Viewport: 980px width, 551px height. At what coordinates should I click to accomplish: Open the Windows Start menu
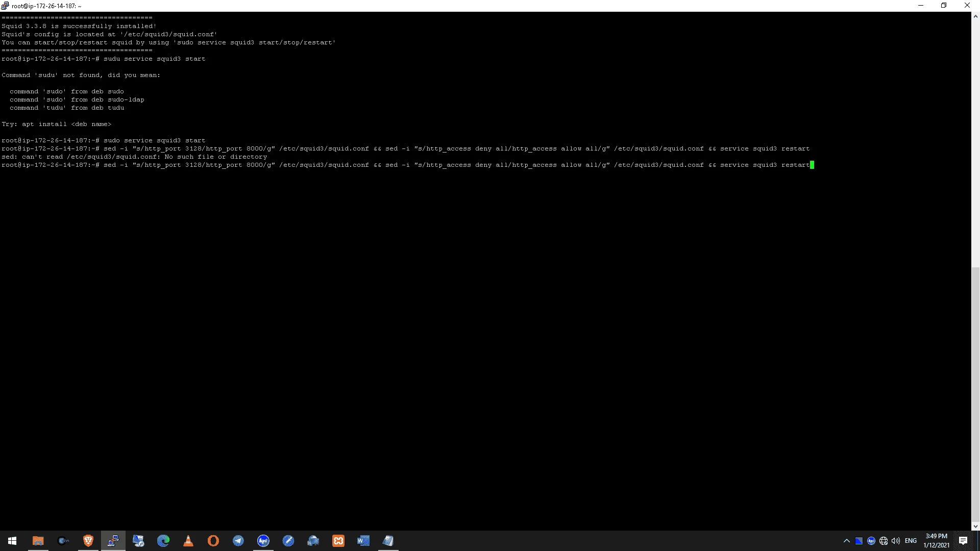[x=12, y=541]
